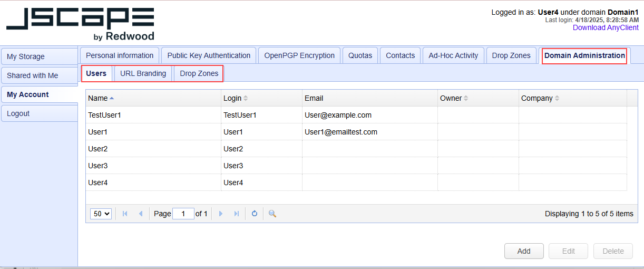Screen dimensions: 644x269
Task: Sort by the Login column header
Action: coord(232,98)
